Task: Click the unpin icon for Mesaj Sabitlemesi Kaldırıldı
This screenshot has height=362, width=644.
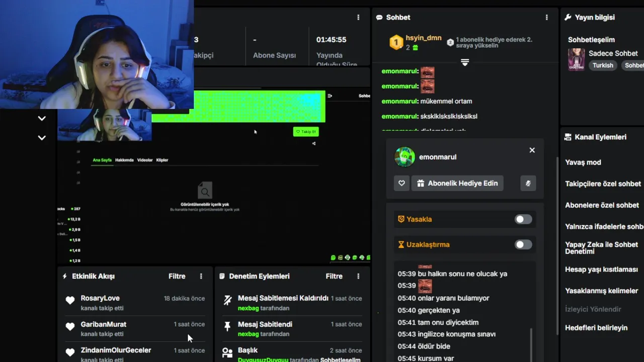Action: point(227,301)
